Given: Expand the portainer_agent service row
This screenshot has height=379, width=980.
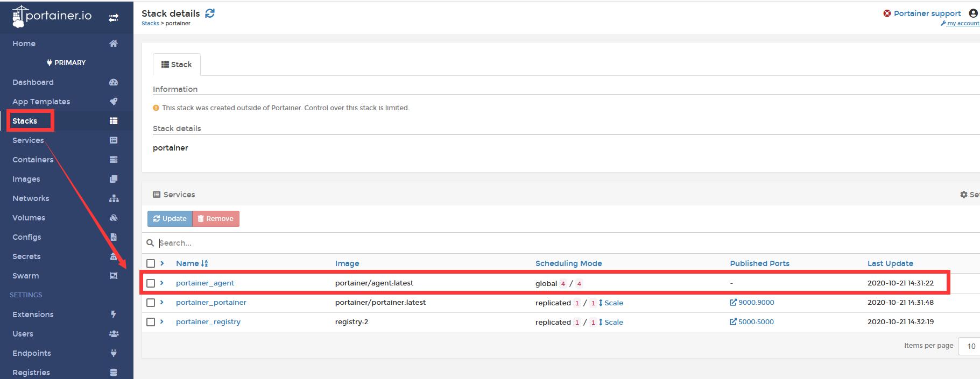Looking at the screenshot, I should 162,283.
